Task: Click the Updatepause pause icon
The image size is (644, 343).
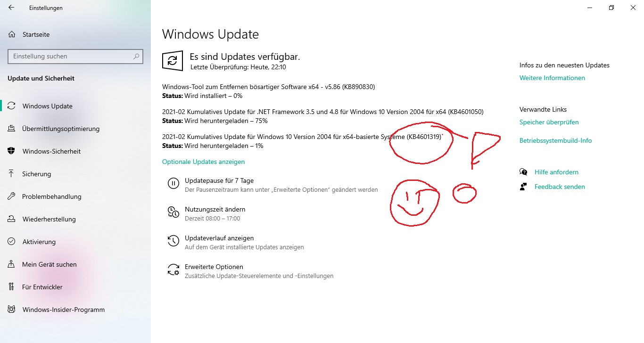Action: click(173, 184)
